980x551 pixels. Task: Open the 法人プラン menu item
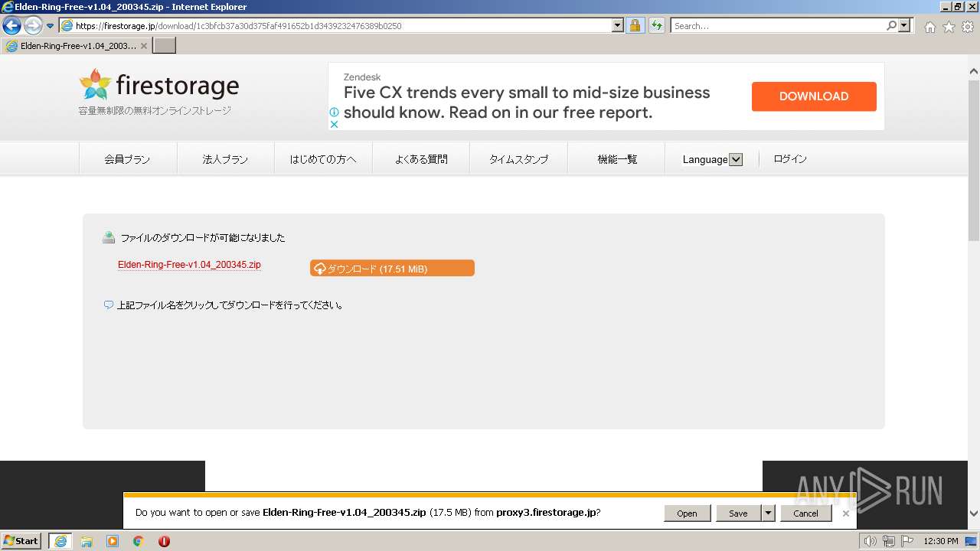click(225, 159)
